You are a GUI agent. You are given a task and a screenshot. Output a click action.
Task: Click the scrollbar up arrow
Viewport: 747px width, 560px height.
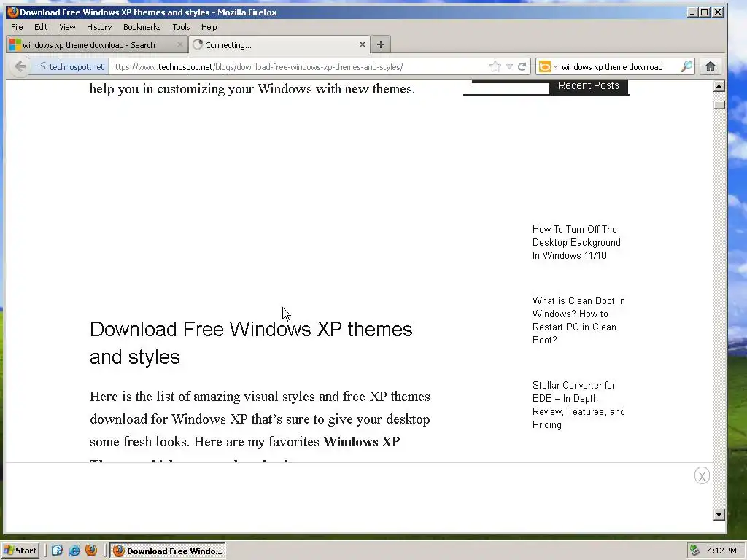719,86
